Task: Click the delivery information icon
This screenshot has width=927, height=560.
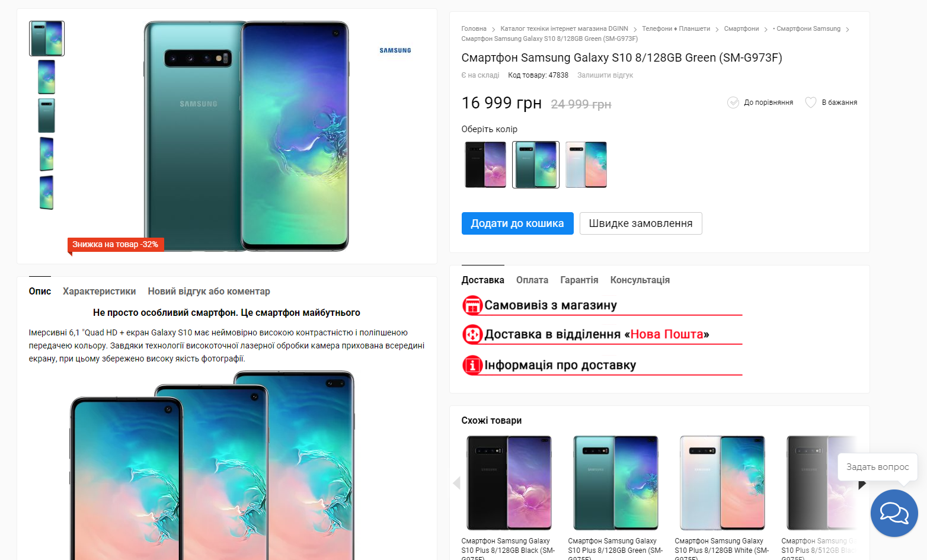Action: [472, 365]
